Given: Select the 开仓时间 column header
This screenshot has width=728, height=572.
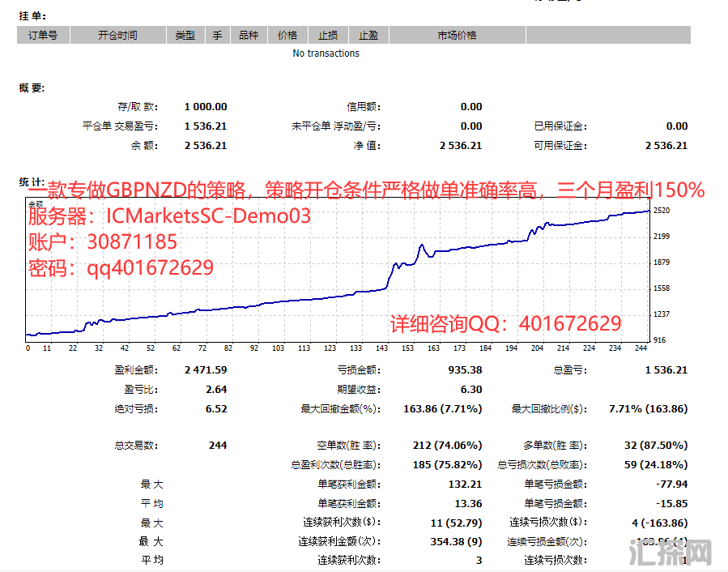Looking at the screenshot, I should pos(117,35).
